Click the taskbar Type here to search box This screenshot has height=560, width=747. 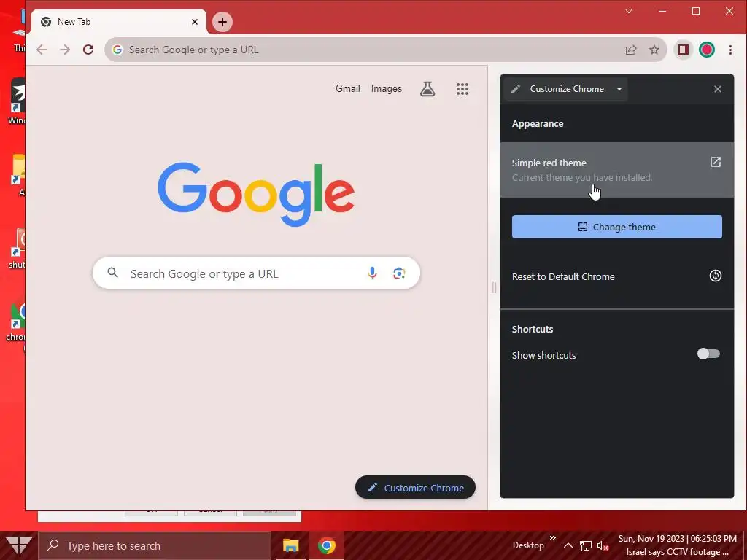click(155, 545)
